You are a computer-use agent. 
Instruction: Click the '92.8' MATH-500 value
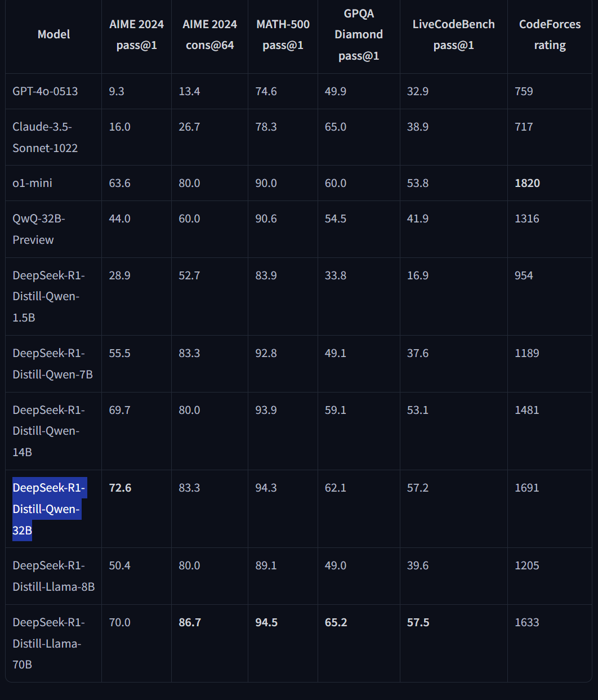click(x=266, y=353)
